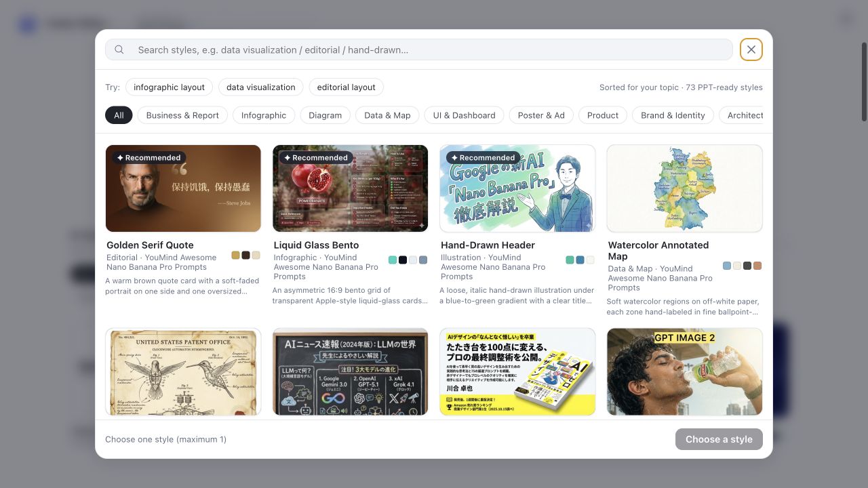Filter by Brand & Identity category
This screenshot has height=488, width=868.
(x=673, y=115)
